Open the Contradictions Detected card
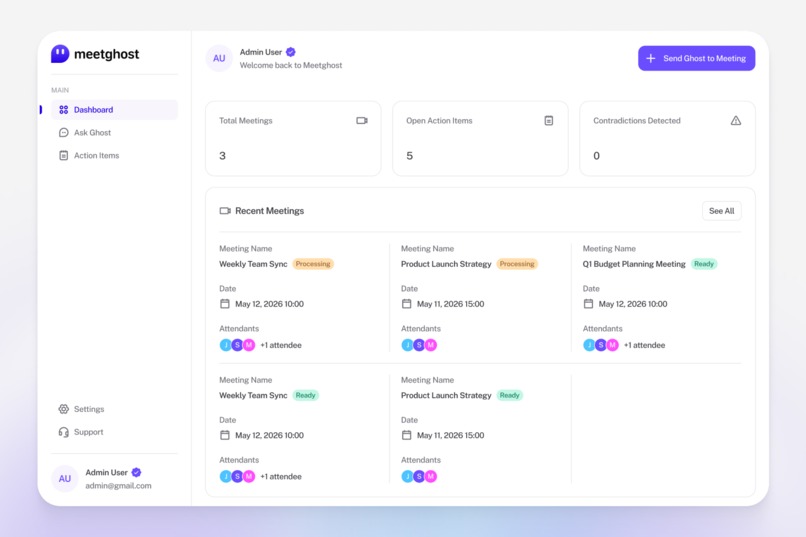 point(667,138)
